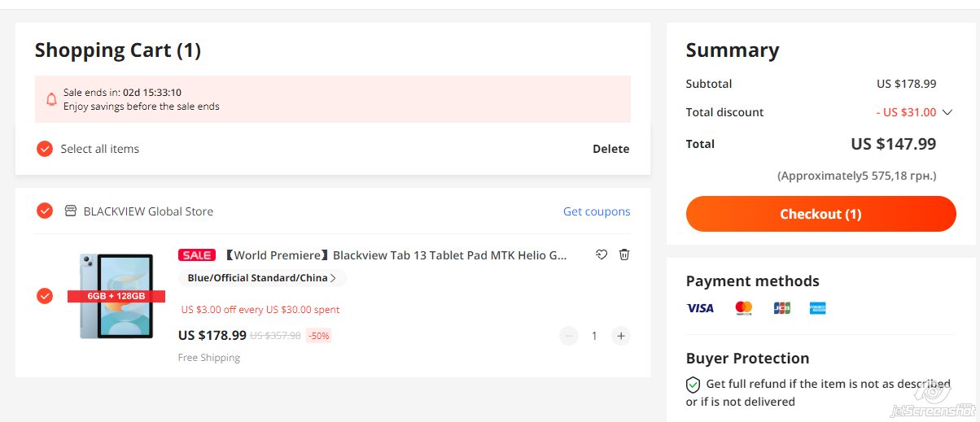Click Delete for selected items
Viewport: 980px width, 422px height.
(610, 149)
